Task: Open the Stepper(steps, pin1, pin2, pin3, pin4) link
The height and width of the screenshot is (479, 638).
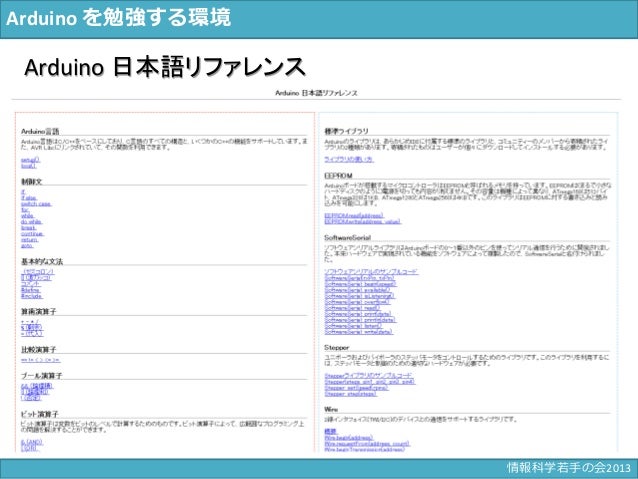Action: tap(370, 382)
